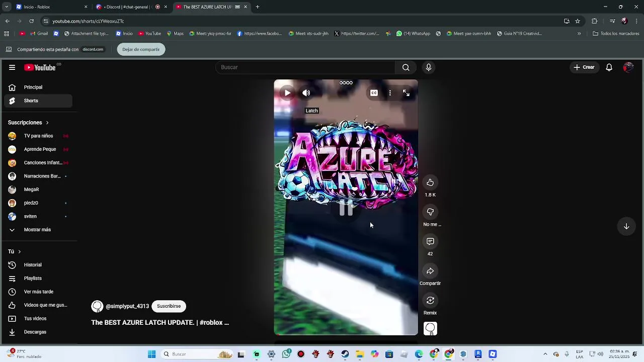Share the Short with Compartir
Image resolution: width=644 pixels, height=362 pixels.
point(430,271)
